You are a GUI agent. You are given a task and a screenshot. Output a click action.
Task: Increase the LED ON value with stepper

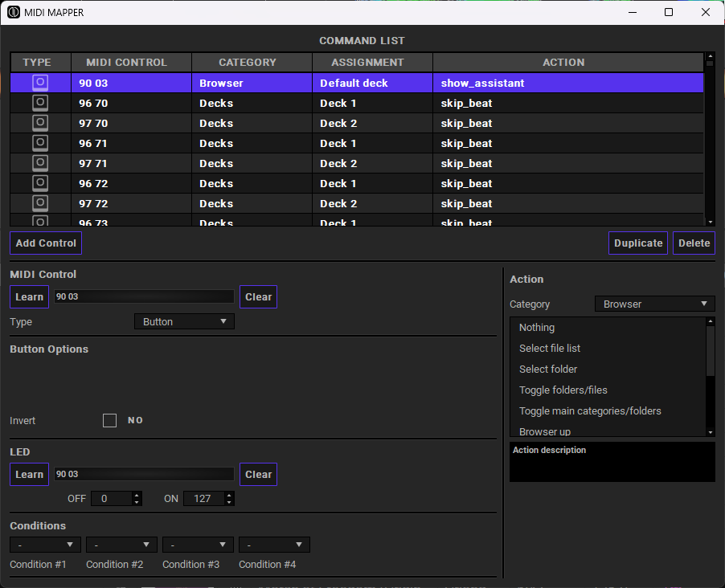point(230,495)
